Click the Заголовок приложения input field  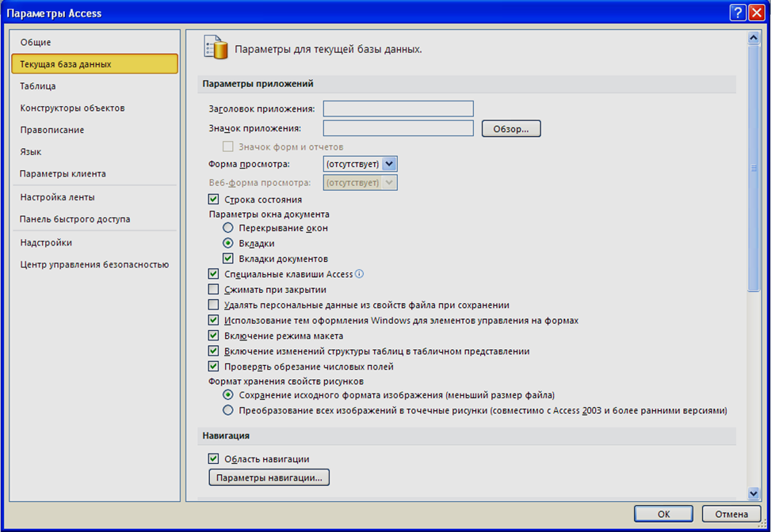tap(399, 108)
